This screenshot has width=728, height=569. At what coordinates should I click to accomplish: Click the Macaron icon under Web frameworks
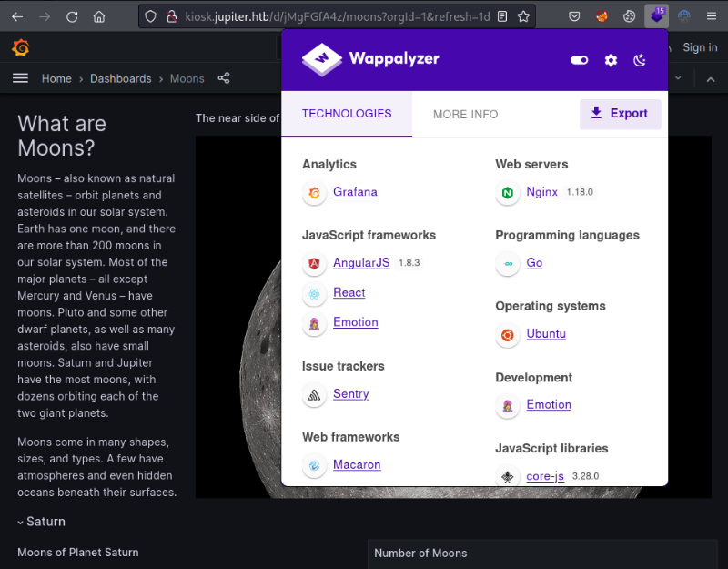tap(314, 465)
